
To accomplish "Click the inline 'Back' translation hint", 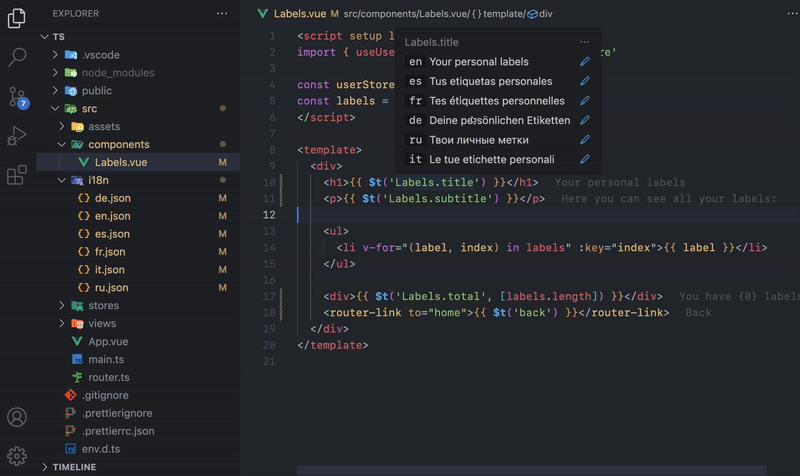I will (698, 313).
